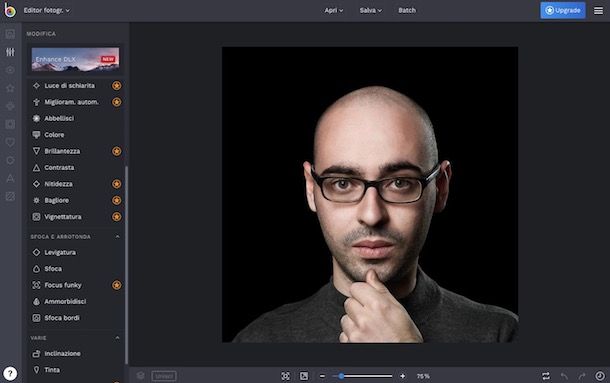Open the Tinta tool
This screenshot has width=610, height=383.
[76, 370]
